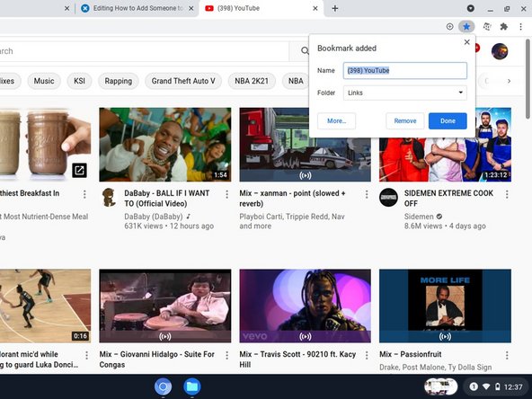Viewport: 532px width, 399px height.
Task: Open options for Travis Scott mix
Action: pos(367,355)
